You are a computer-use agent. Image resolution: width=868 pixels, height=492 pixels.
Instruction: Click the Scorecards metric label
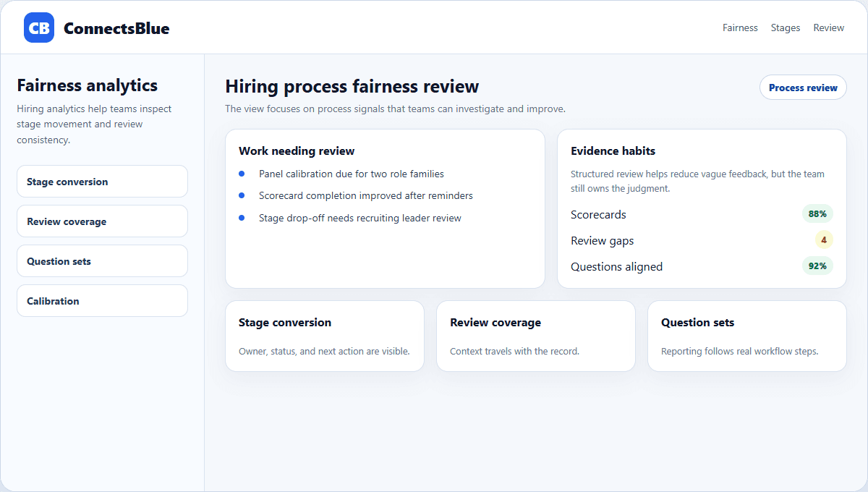point(598,215)
